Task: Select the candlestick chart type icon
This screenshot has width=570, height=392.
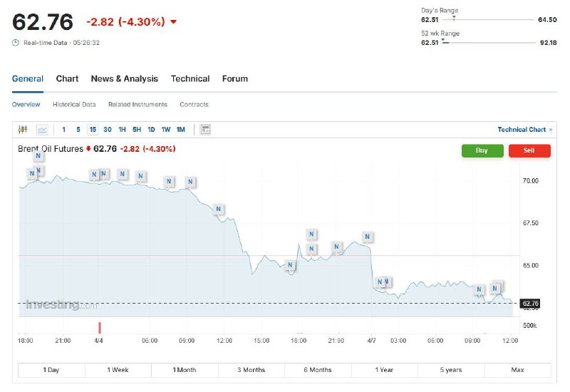Action: point(23,130)
